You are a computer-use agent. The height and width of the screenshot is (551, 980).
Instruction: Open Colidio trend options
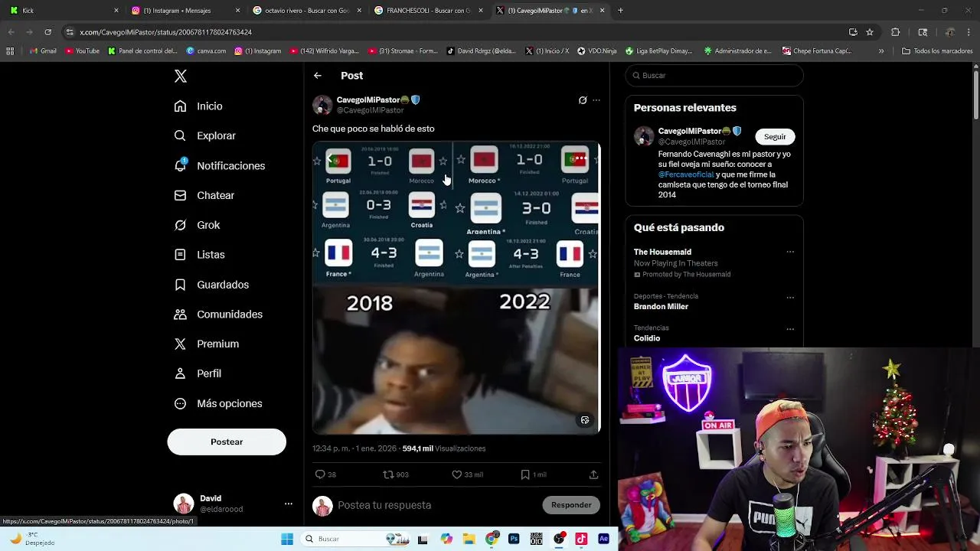pos(790,329)
